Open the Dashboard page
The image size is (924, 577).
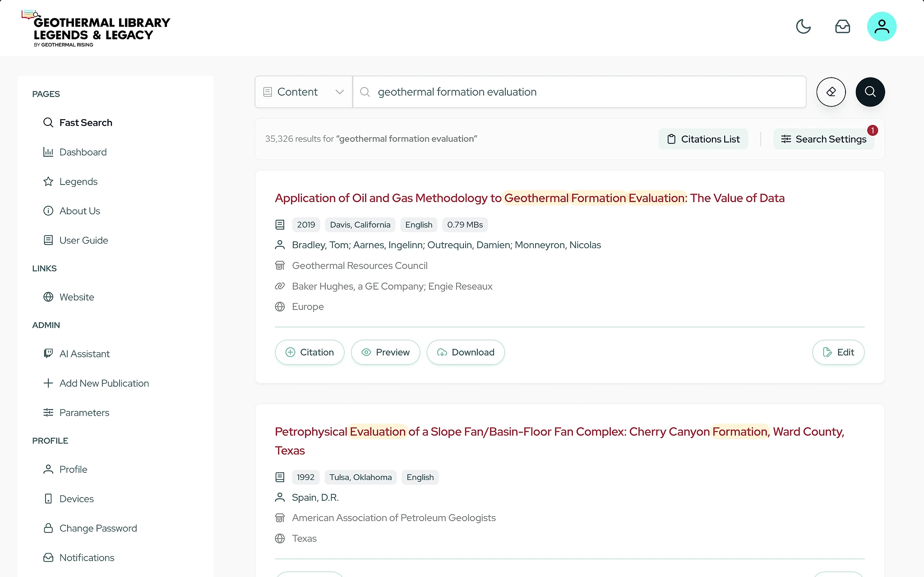pyautogui.click(x=83, y=152)
